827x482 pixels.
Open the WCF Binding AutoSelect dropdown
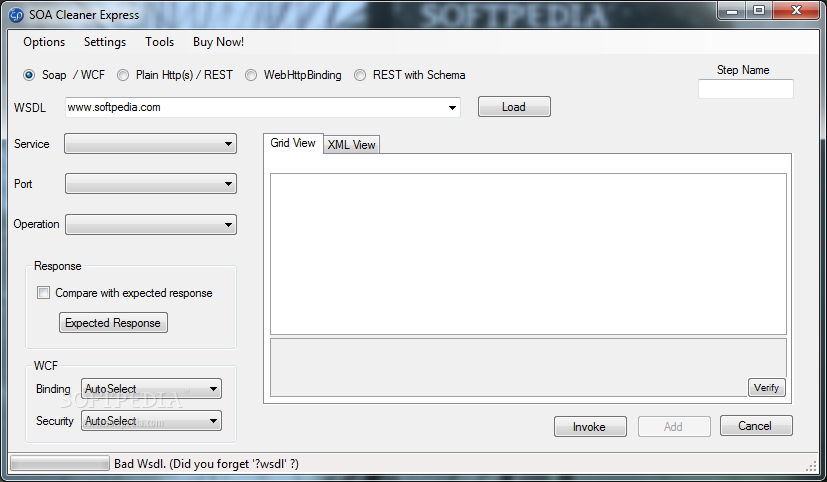pyautogui.click(x=151, y=389)
